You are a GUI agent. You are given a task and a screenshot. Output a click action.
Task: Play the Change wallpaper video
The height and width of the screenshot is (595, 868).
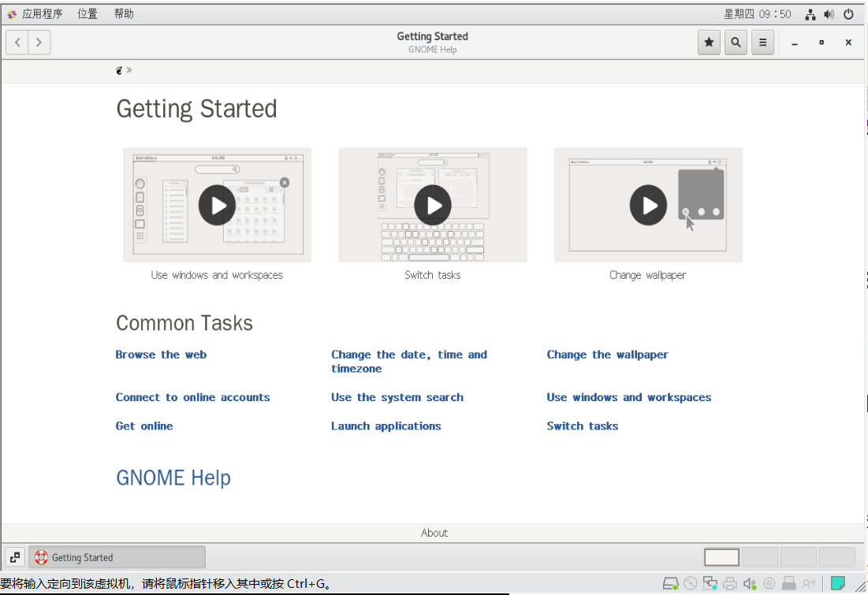[x=648, y=205]
